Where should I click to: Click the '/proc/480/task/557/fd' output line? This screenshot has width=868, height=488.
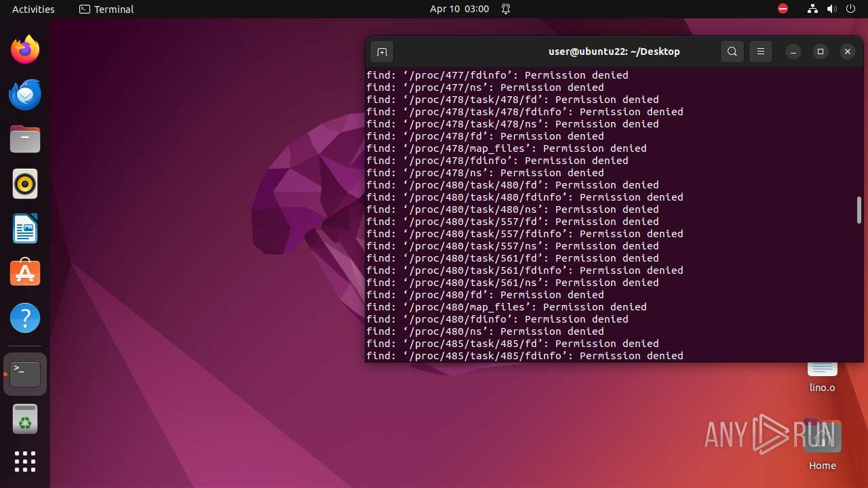513,222
